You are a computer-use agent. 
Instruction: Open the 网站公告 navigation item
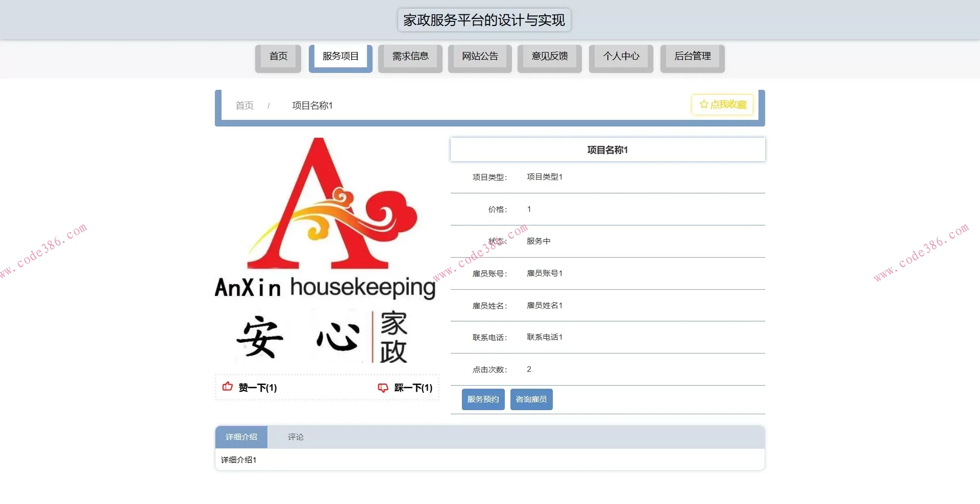pos(479,57)
